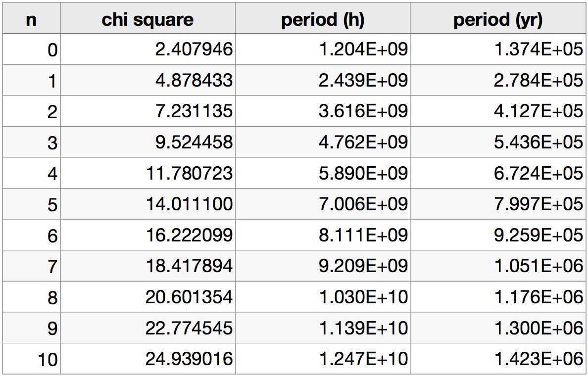Select the cell with value 5.436E+05
This screenshot has height=378, width=588.
(498, 142)
